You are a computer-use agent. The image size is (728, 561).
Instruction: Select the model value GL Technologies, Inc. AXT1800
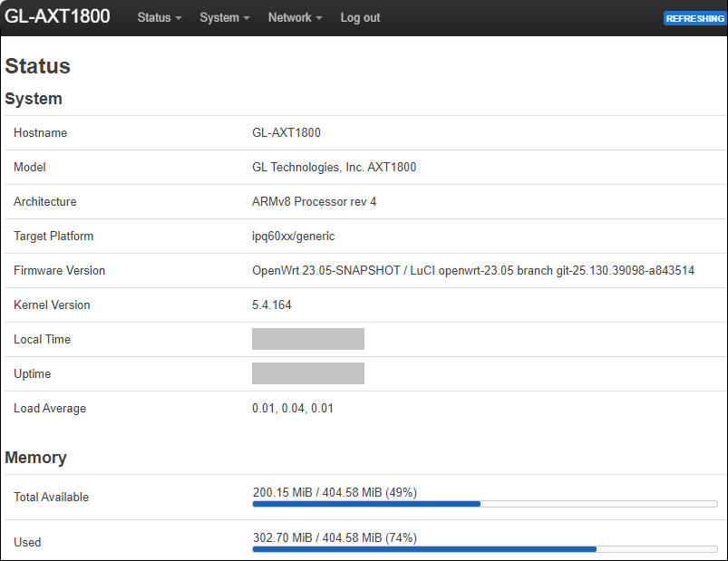(334, 167)
